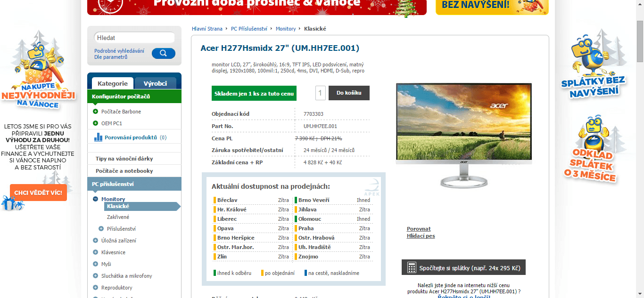Select the Hr. Králové store row
Viewport: 644px width, 298px height.
(252, 209)
